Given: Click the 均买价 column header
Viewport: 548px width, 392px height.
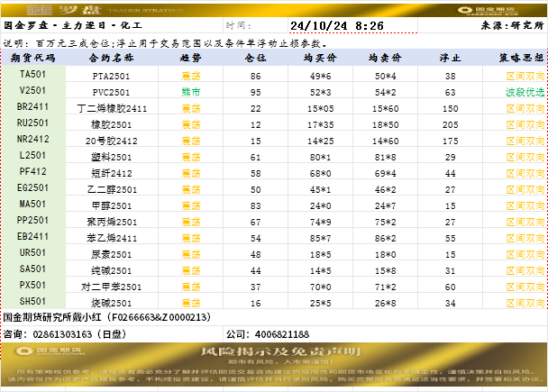Looking at the screenshot, I should pyautogui.click(x=320, y=58).
